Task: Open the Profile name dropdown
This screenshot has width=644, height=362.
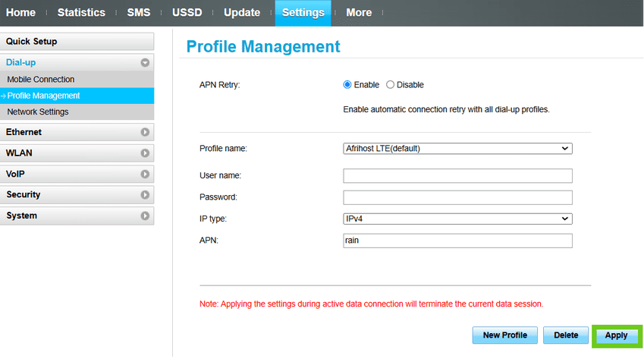Action: tap(457, 149)
